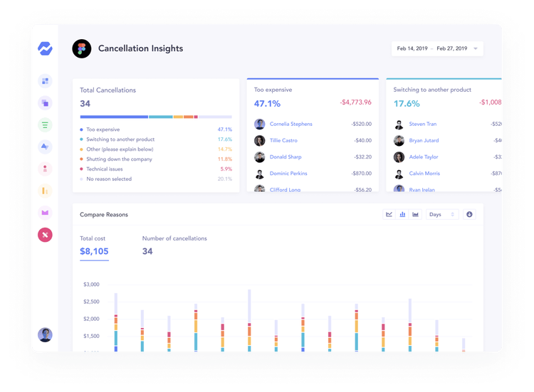Open Donald Sharp customer link
The image size is (534, 392).
[286, 157]
